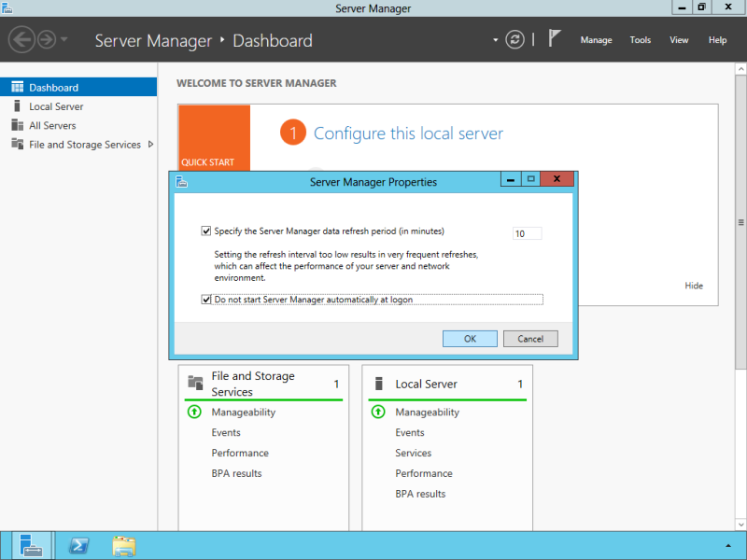Click the dashboard vertical scrollbar thumb
The image size is (747, 560).
click(x=740, y=222)
